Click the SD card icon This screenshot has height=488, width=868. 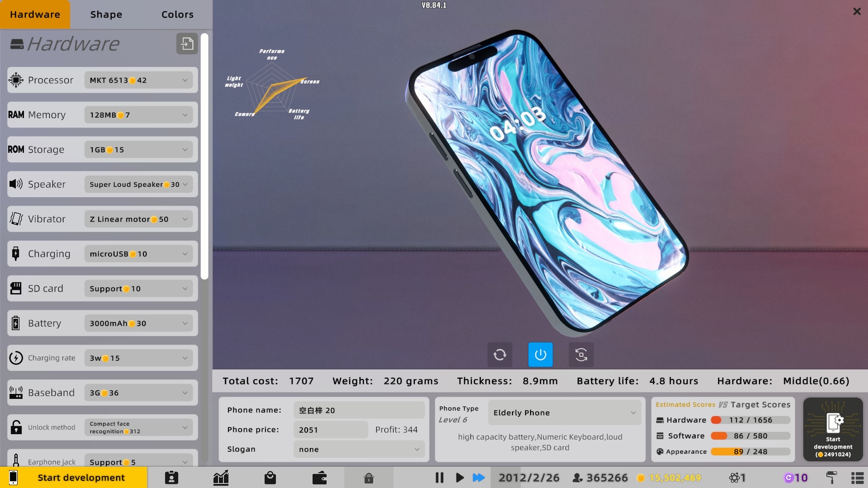click(16, 289)
